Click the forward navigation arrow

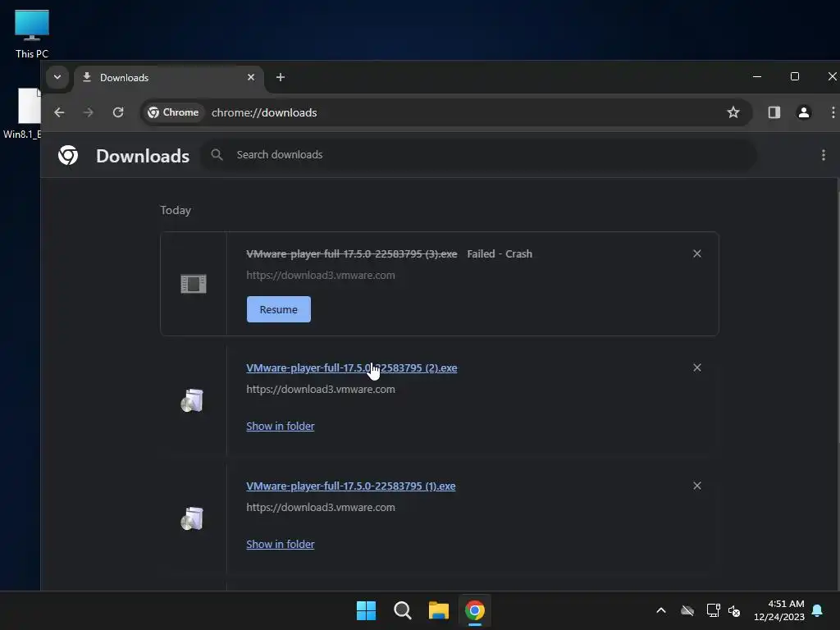(x=89, y=112)
